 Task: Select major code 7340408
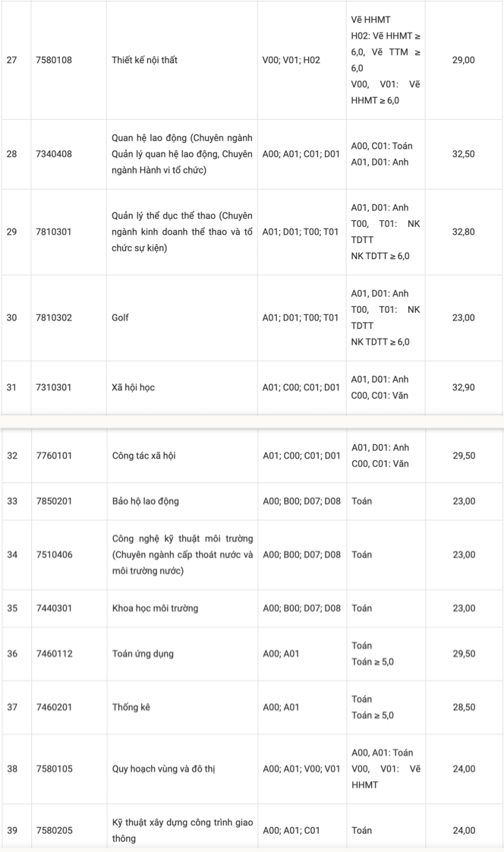pyautogui.click(x=54, y=154)
